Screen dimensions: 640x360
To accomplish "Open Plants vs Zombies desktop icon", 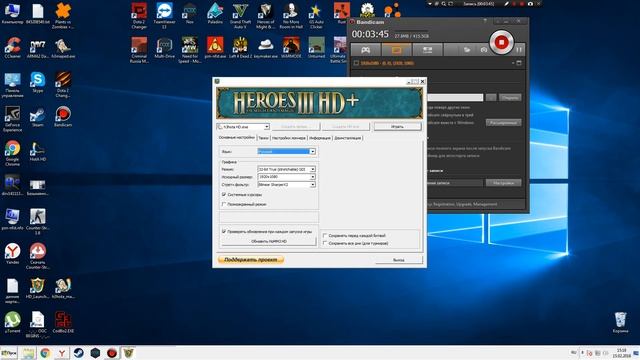I will point(63,16).
